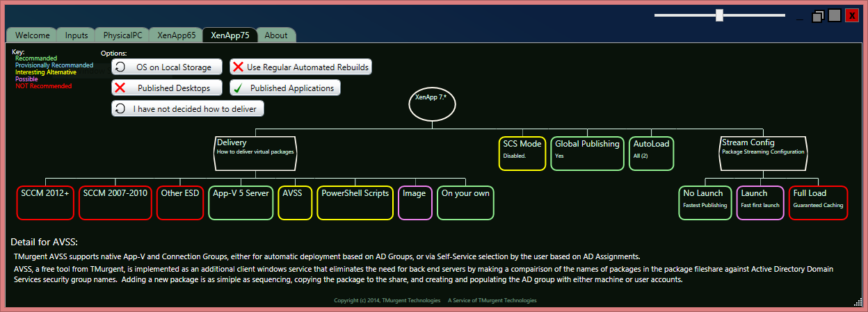Image resolution: width=868 pixels, height=312 pixels.
Task: Select the Delivery node
Action: (x=255, y=153)
